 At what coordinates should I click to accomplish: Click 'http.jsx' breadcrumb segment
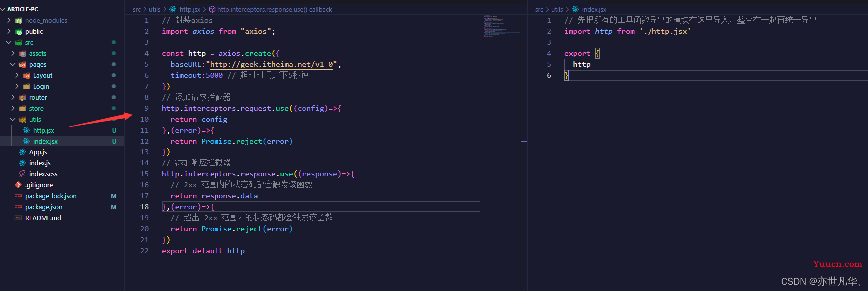coord(190,9)
